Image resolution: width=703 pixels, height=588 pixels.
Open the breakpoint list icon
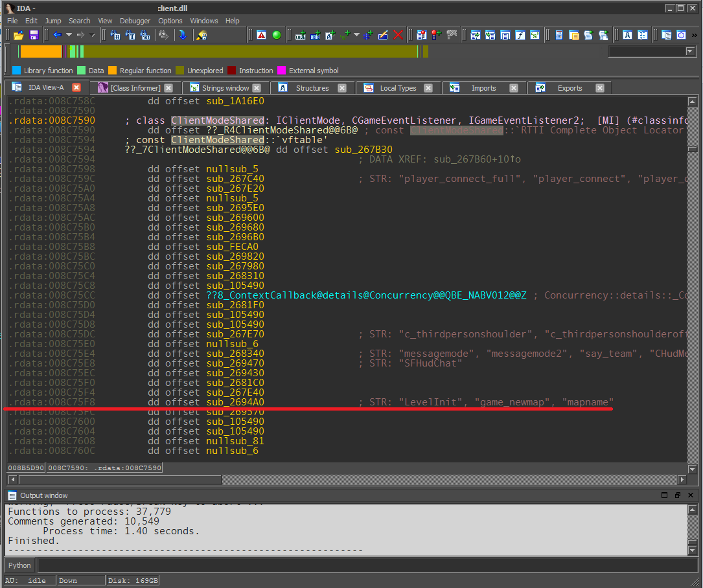pos(421,35)
